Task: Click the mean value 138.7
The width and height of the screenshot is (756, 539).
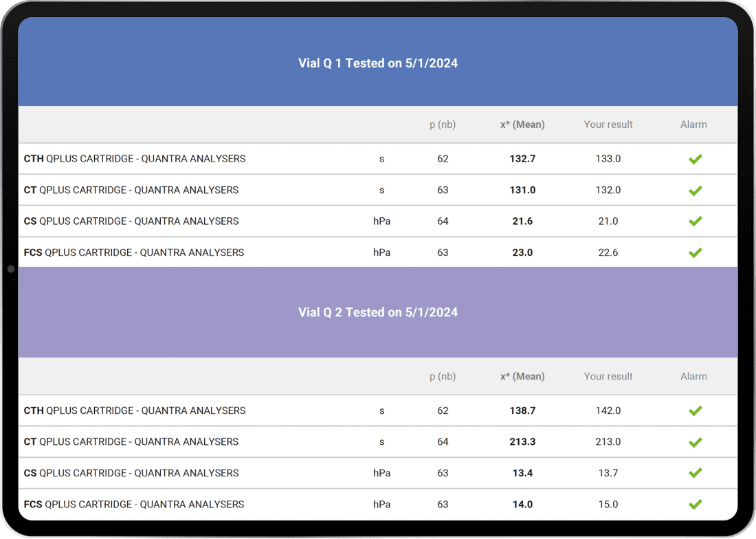Action: click(x=522, y=410)
